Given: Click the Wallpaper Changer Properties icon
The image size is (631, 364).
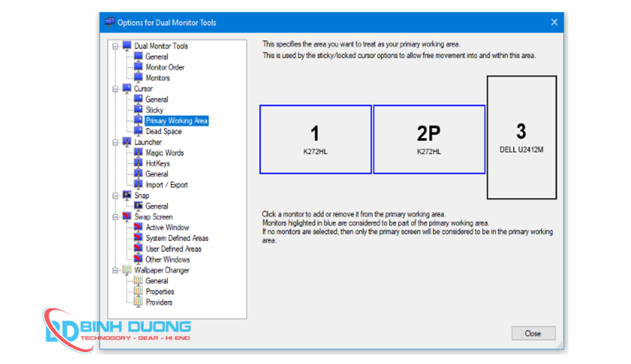Looking at the screenshot, I should tap(138, 291).
